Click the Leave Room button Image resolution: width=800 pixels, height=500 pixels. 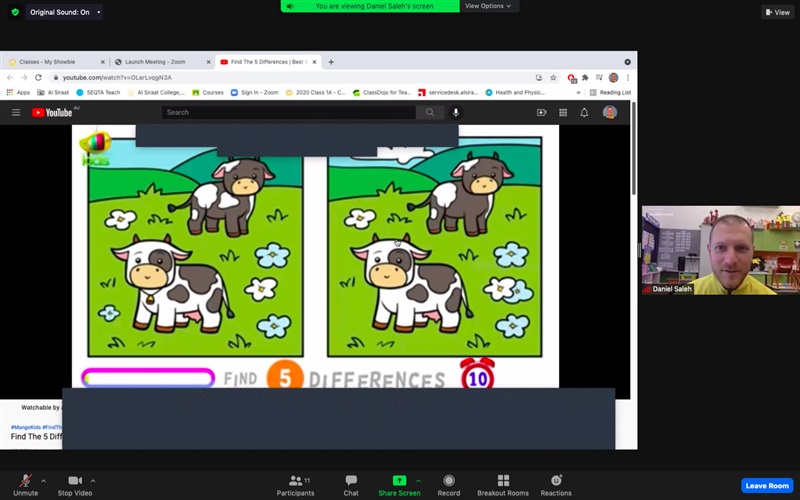pos(767,485)
